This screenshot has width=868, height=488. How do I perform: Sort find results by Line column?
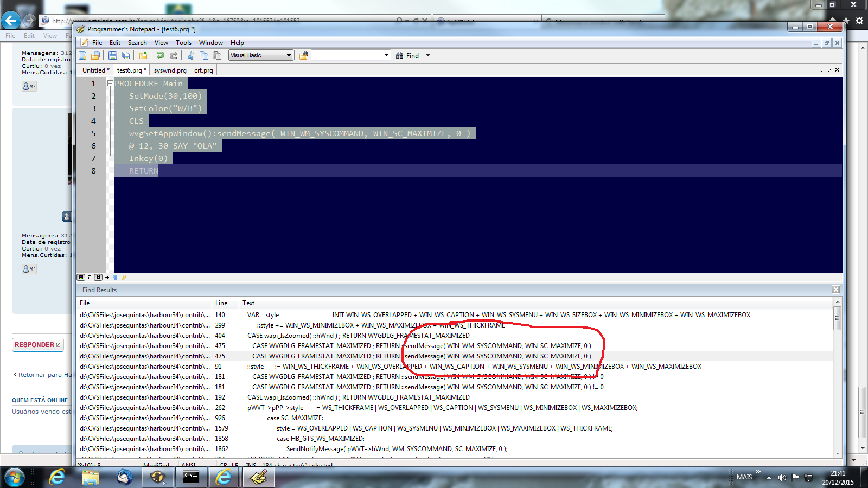226,303
